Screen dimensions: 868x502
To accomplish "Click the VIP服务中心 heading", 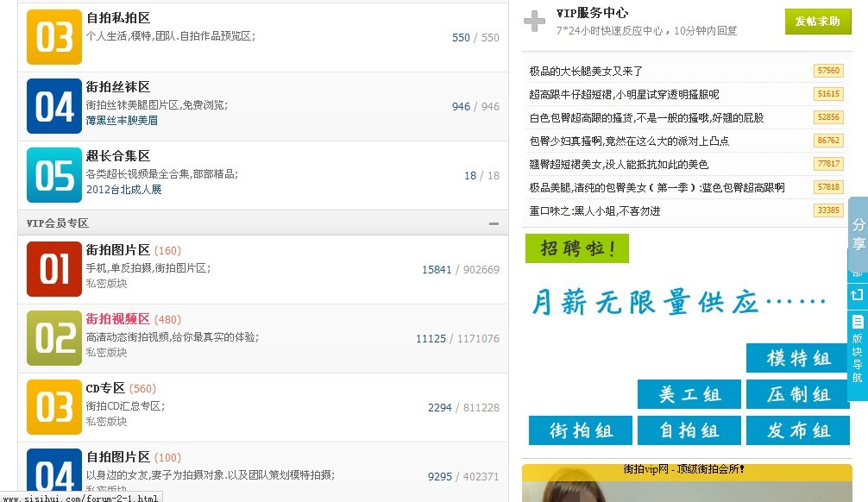I will pos(592,13).
